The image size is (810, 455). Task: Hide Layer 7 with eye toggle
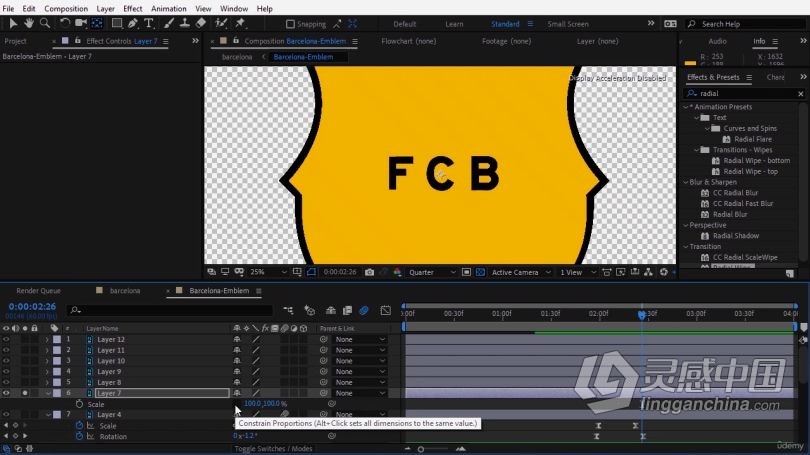pos(6,393)
